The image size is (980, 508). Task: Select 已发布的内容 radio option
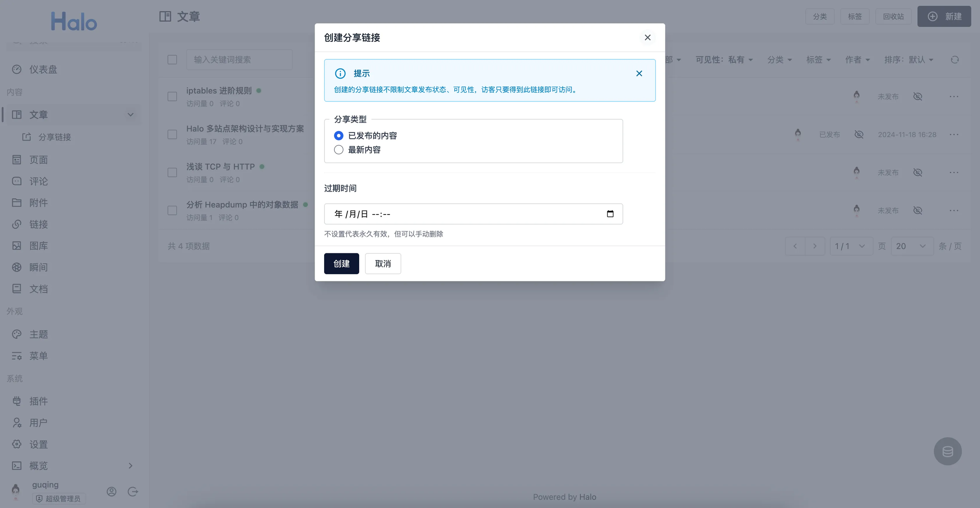339,136
